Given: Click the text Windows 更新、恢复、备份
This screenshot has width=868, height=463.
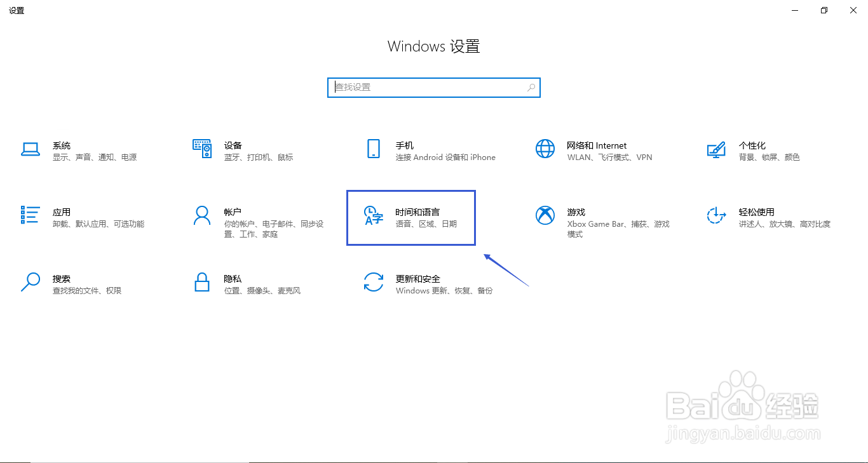Looking at the screenshot, I should (444, 291).
